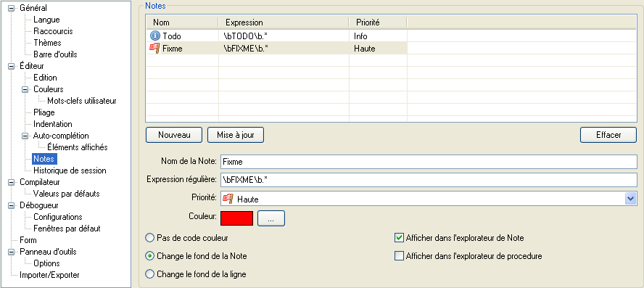Open the Options item under Panneau d'outils
Screen dimensions: 644x288
47,263
